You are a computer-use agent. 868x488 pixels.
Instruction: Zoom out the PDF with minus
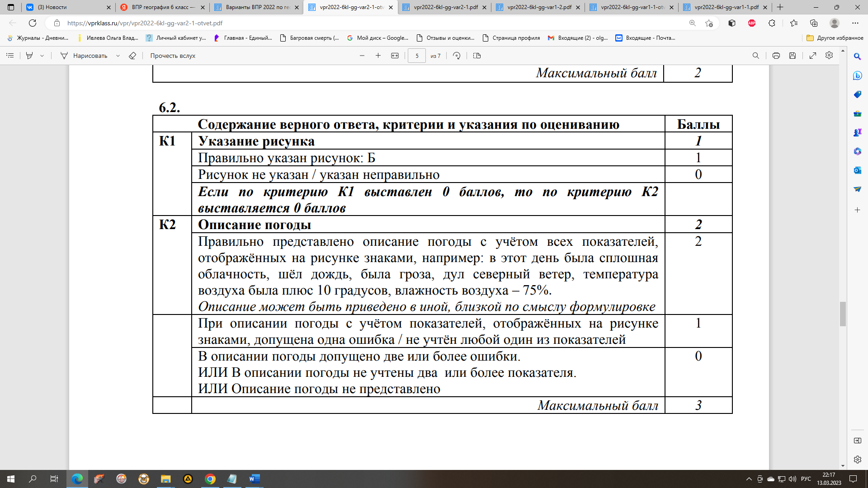(x=362, y=56)
